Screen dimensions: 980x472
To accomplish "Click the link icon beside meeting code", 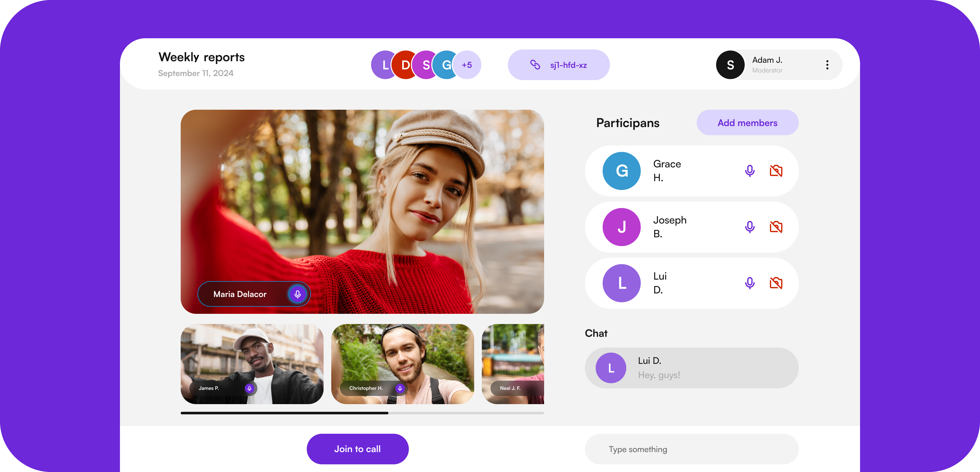I will (535, 65).
